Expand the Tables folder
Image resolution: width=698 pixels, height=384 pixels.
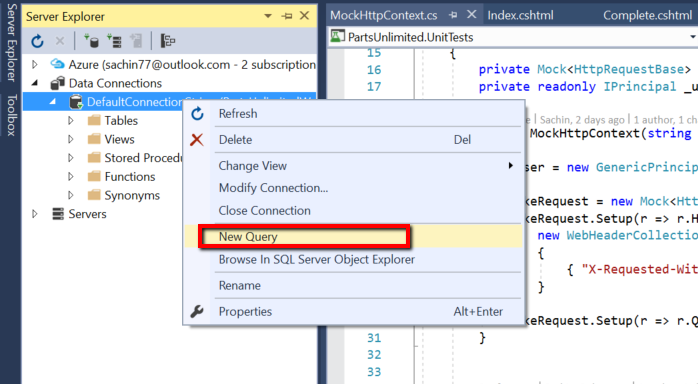(71, 121)
